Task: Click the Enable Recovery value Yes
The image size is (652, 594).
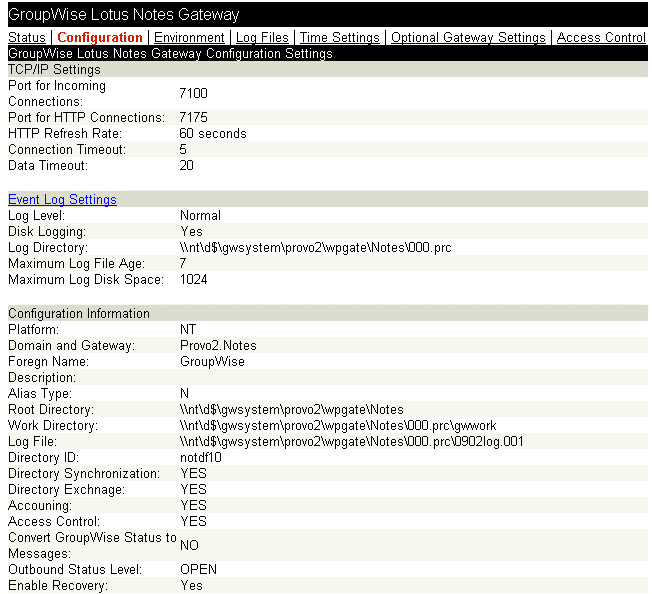Action: pos(192,586)
